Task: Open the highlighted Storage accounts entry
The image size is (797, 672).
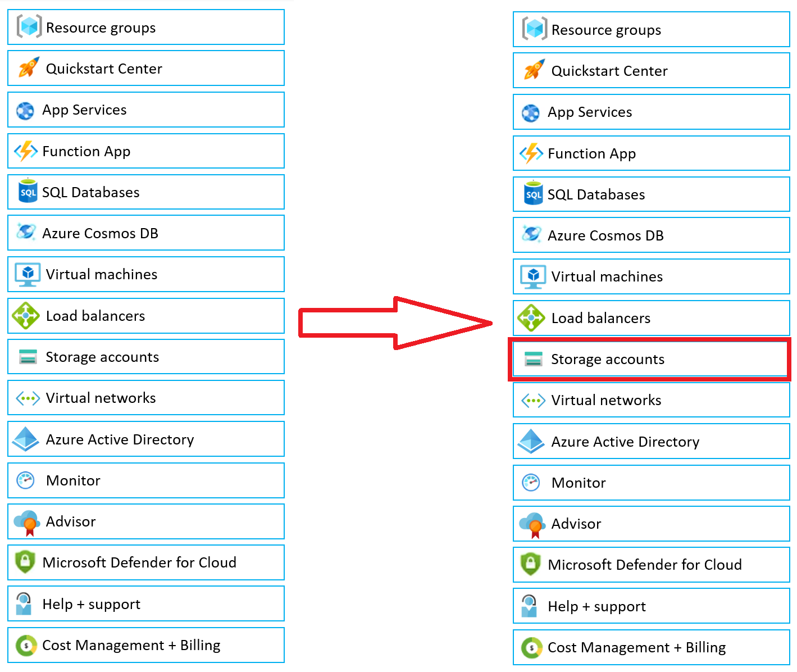Action: pos(650,359)
